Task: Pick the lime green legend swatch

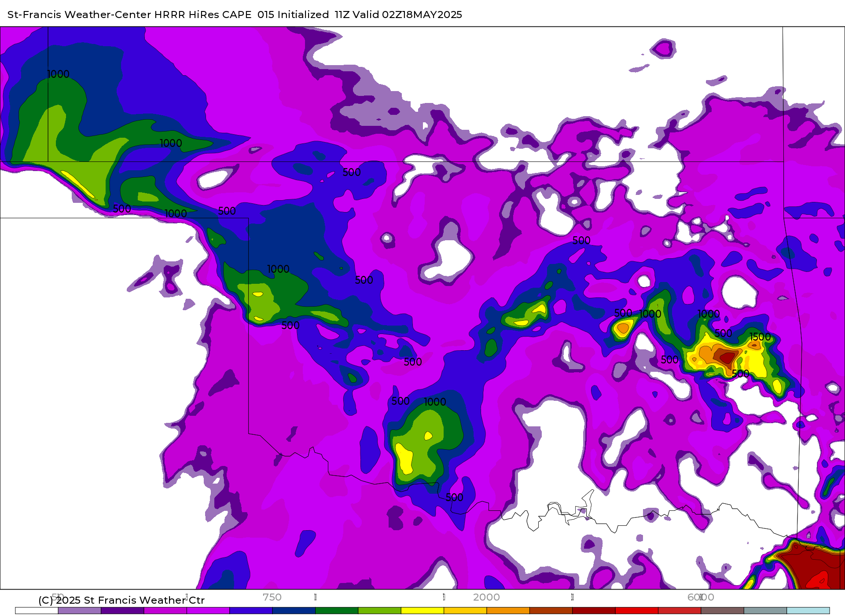Action: [380, 611]
